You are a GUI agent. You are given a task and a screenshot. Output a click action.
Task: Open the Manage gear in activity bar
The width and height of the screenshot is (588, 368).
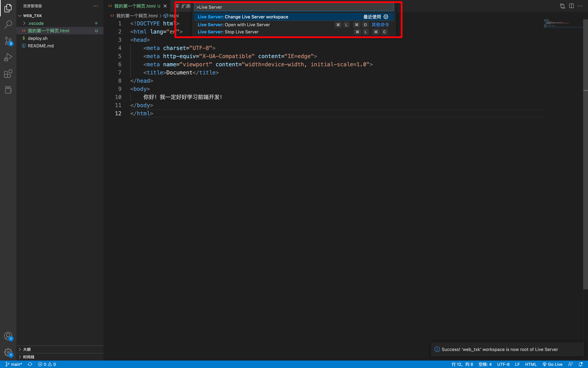tap(8, 352)
